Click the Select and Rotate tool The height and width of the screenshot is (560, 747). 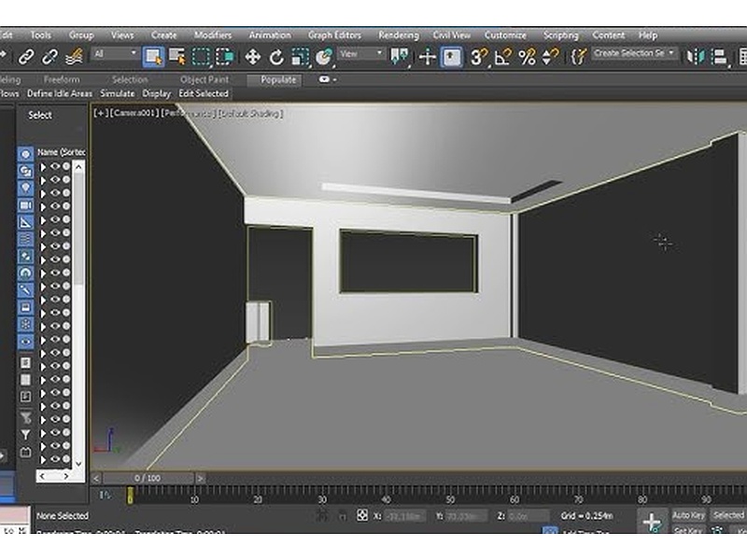click(276, 57)
